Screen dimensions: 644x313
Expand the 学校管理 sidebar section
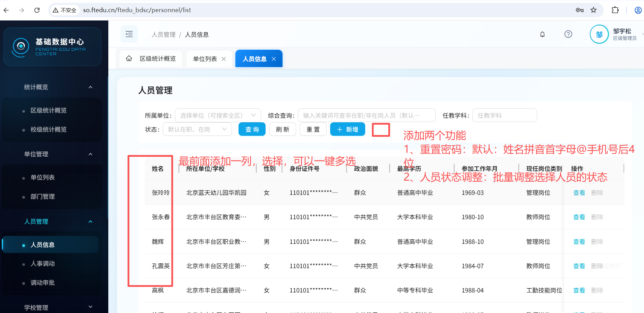point(90,307)
